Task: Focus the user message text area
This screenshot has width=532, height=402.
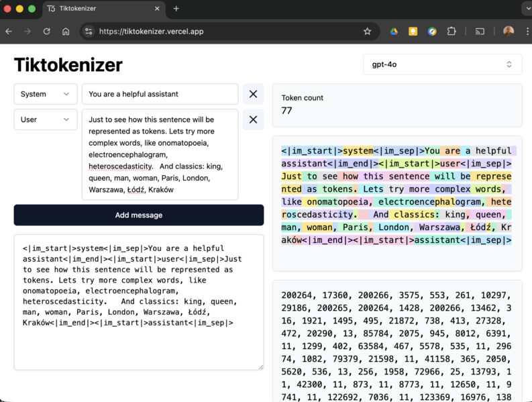Action: [x=160, y=154]
